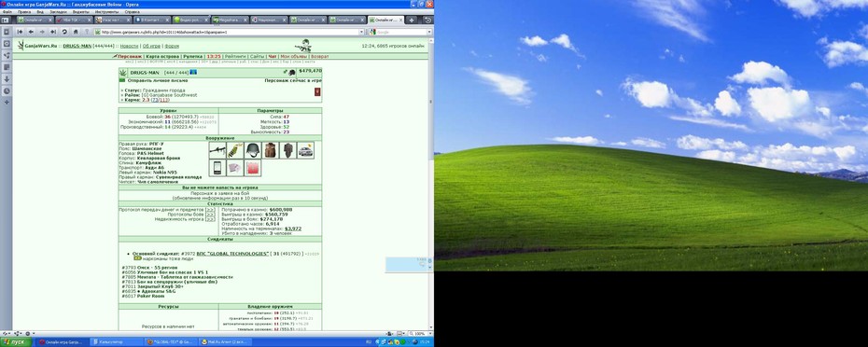Open the closed tabs trash icon
Screen dimensions: 868x347
[x=427, y=20]
